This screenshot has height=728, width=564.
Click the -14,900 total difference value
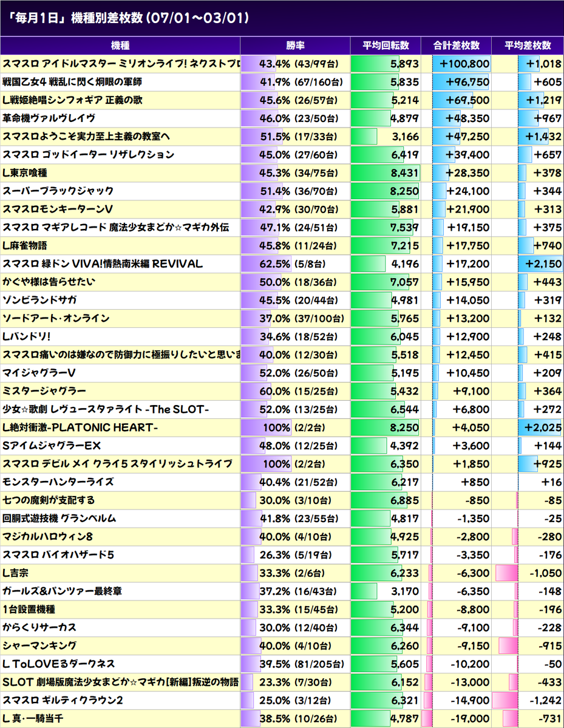470,700
